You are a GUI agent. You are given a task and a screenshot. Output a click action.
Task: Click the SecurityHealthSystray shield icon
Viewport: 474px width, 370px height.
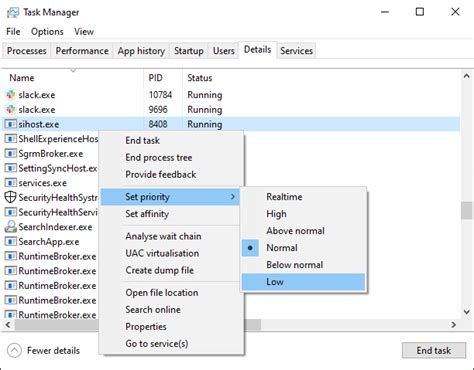[10, 197]
